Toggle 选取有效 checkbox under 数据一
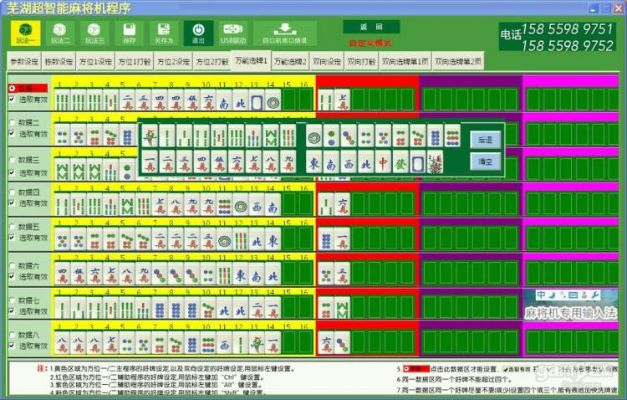627x400 pixels. tap(12, 99)
